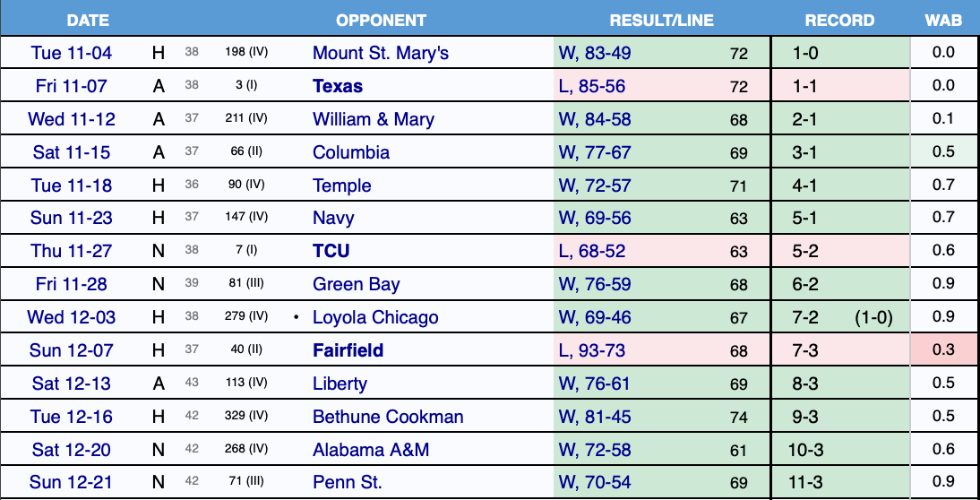Click the W, 70-54 result link
This screenshot has height=500, width=980.
pos(595,483)
